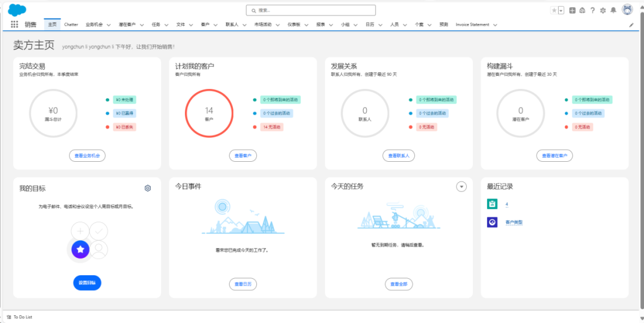Expand the 任务 tab menu
Image resolution: width=644 pixels, height=323 pixels.
[x=166, y=24]
